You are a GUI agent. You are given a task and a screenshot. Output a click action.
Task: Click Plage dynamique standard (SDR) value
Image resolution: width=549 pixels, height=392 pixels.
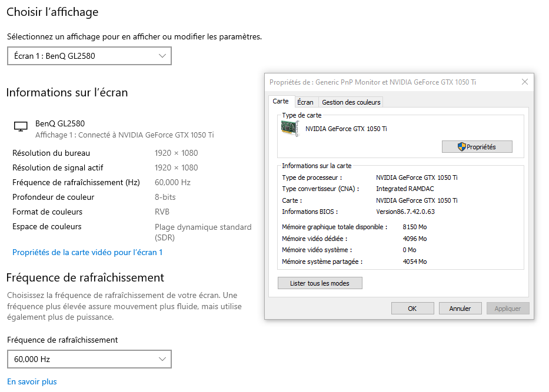[x=203, y=232]
